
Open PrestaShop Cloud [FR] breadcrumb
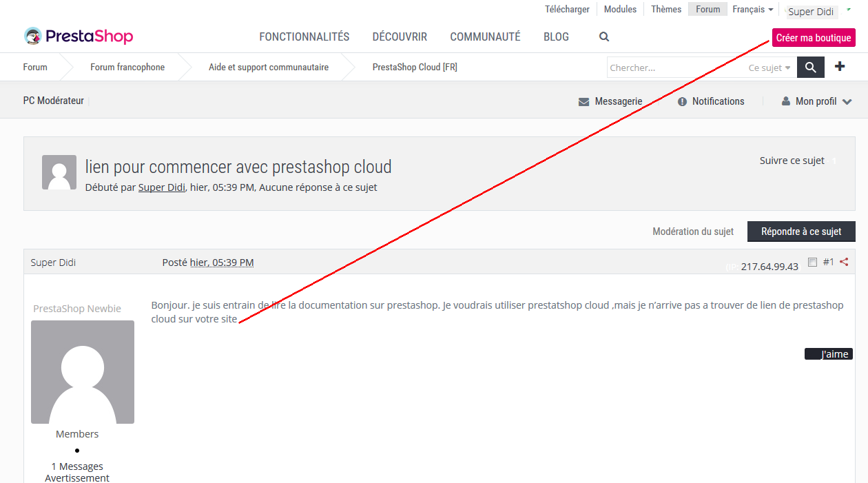pos(415,68)
